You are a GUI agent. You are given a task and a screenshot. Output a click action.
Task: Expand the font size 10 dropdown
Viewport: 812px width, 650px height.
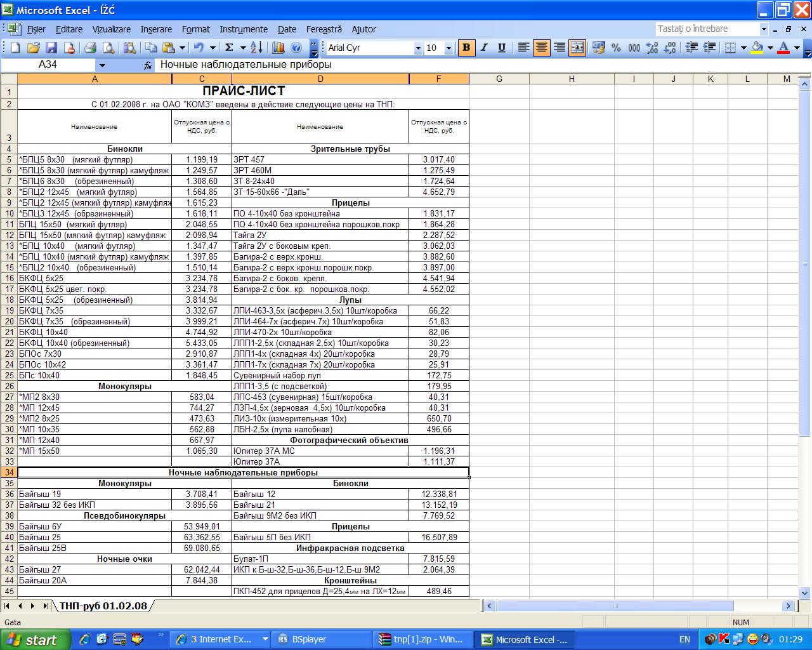pyautogui.click(x=449, y=48)
